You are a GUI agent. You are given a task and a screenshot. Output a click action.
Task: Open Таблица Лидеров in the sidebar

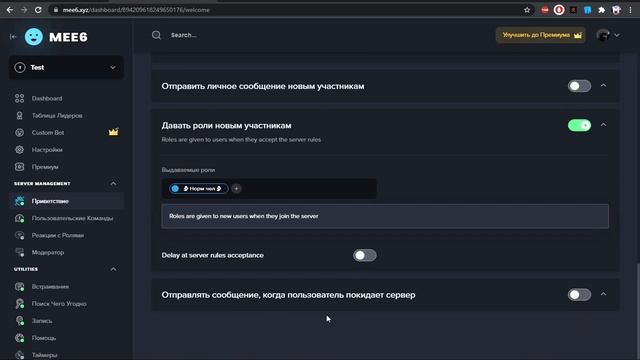click(57, 116)
